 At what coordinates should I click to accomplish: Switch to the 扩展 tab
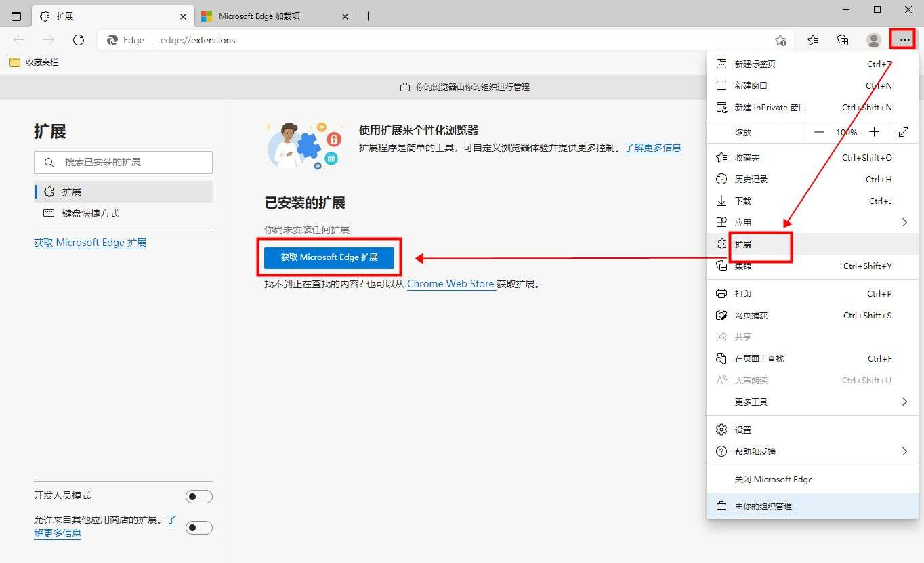[114, 16]
